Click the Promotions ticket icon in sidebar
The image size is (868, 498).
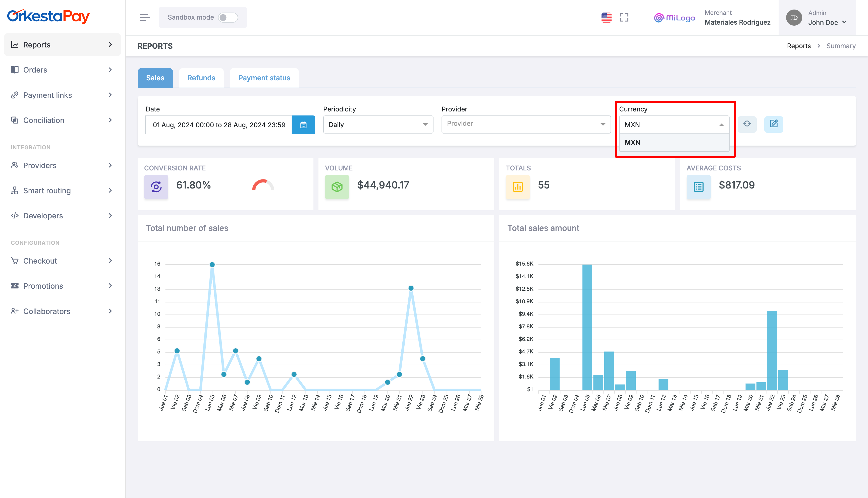[14, 286]
